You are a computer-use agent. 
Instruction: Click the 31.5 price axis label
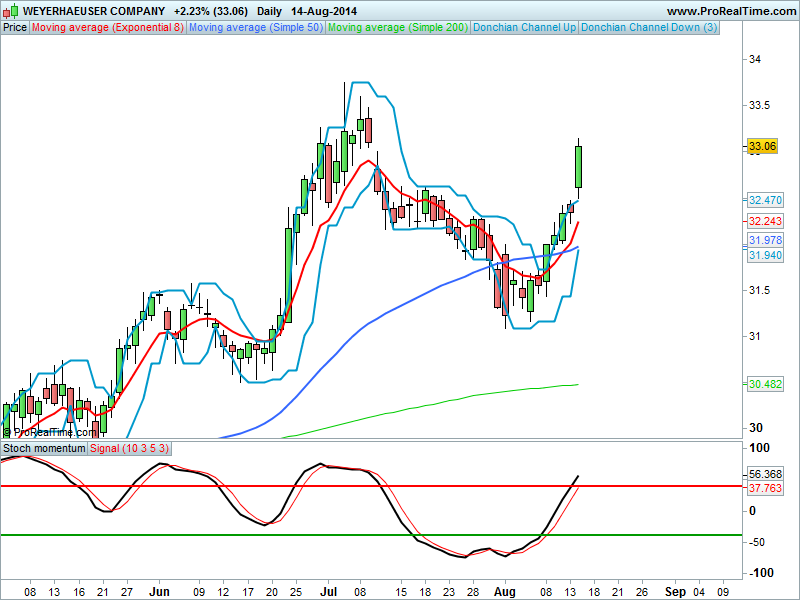(x=759, y=290)
